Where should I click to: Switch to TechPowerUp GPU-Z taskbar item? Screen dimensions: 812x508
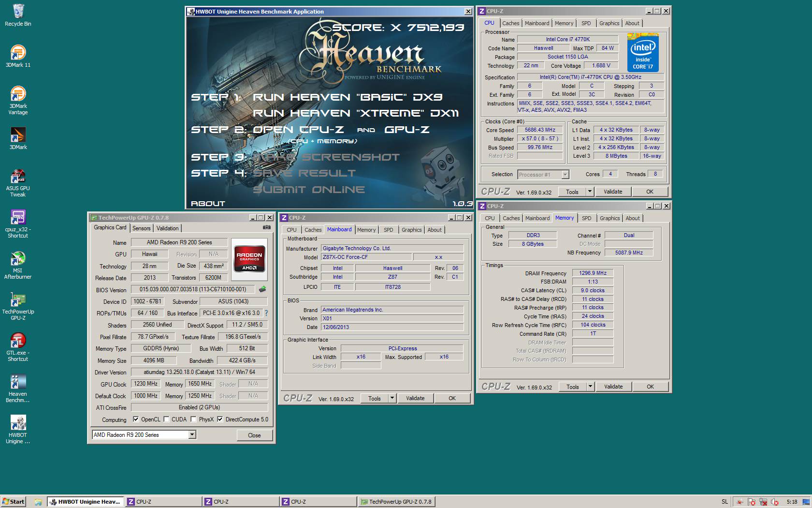tap(396, 502)
